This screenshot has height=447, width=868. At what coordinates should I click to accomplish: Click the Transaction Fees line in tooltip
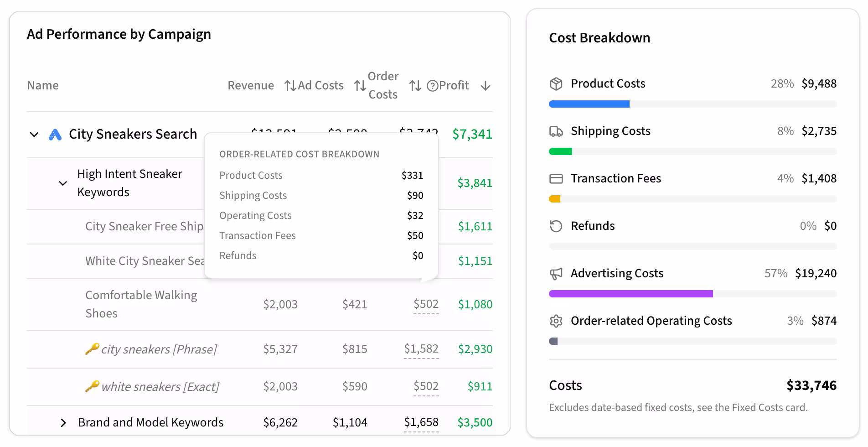point(321,236)
